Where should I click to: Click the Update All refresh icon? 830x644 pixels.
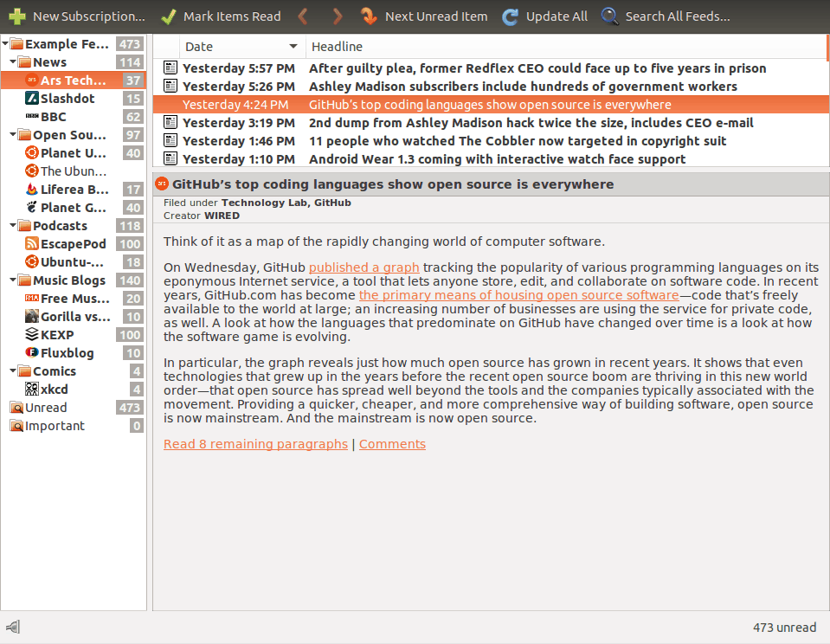click(x=510, y=16)
